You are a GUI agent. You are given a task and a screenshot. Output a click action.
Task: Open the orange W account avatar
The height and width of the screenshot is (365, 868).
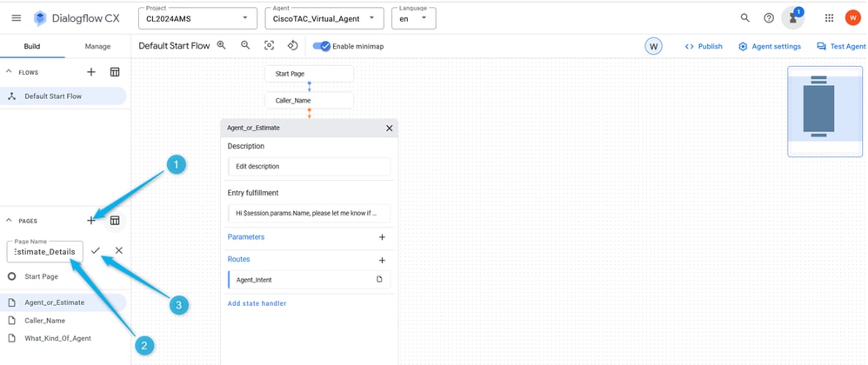click(852, 17)
